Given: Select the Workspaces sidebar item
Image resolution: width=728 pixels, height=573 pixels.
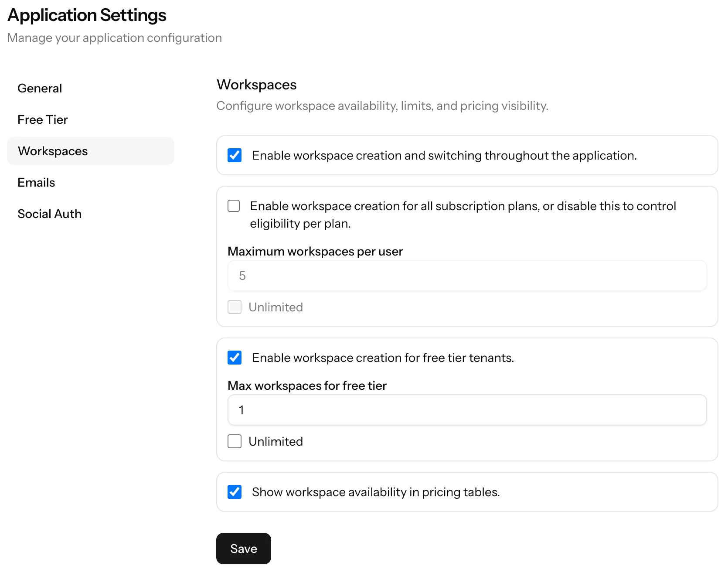Looking at the screenshot, I should pyautogui.click(x=52, y=151).
